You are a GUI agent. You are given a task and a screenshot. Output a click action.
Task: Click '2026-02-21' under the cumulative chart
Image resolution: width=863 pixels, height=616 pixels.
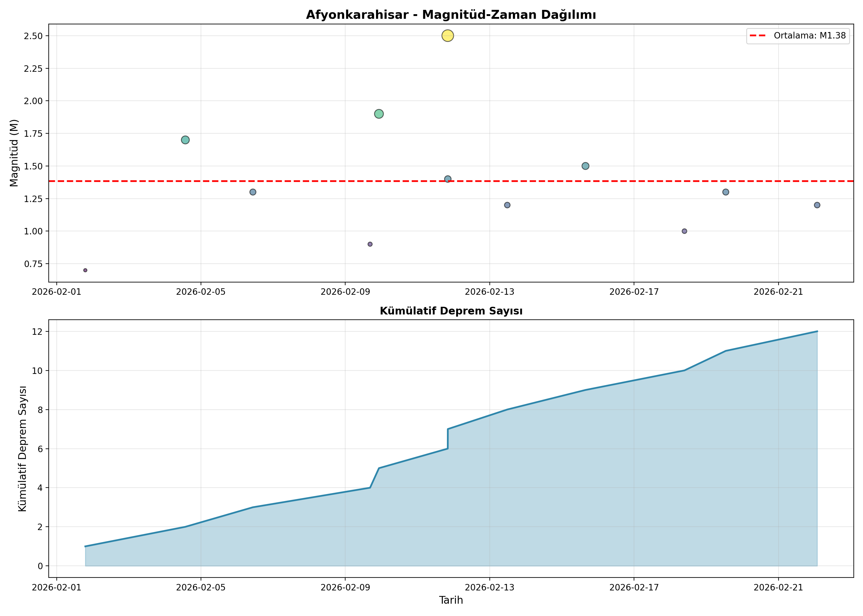coord(778,588)
